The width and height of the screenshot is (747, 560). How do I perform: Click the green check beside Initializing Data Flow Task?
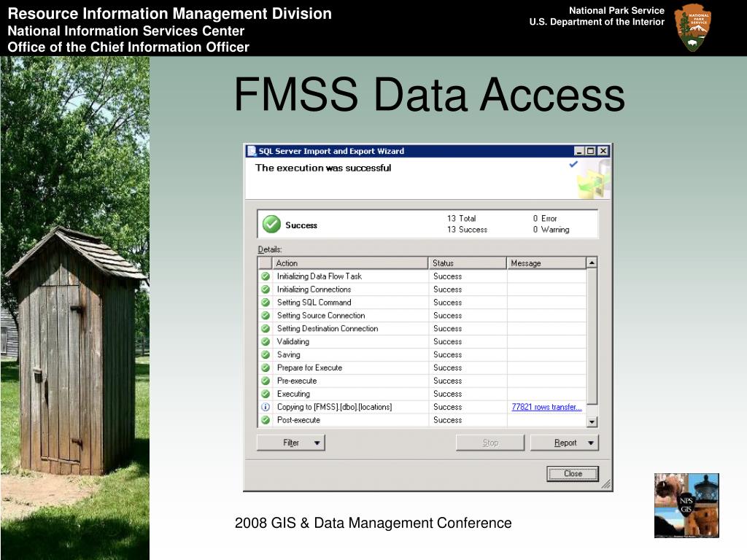point(266,276)
